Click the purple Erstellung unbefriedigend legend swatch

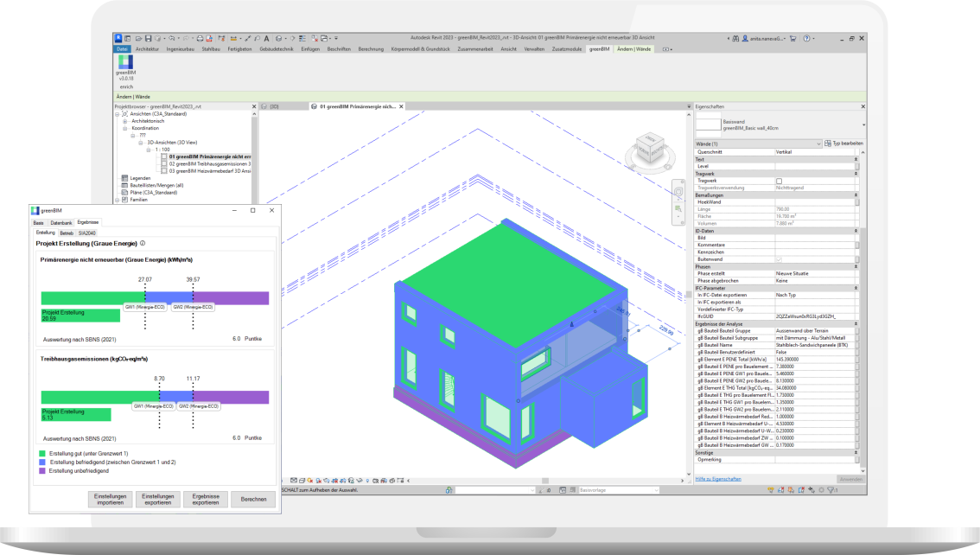(x=42, y=471)
